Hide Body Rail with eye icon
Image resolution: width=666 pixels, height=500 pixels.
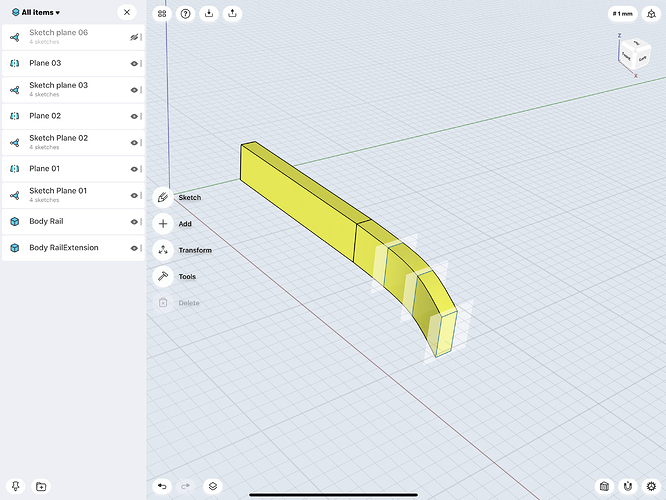[x=134, y=222]
